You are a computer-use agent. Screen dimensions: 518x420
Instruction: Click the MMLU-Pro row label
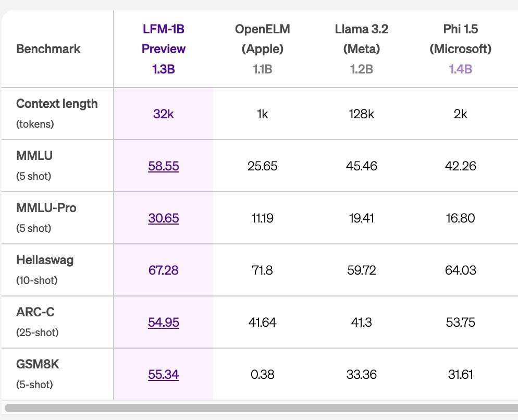tap(46, 208)
